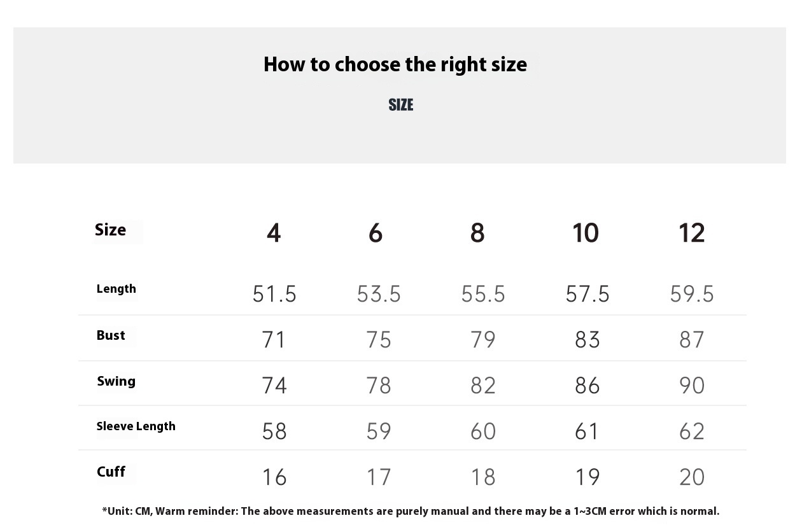This screenshot has width=802, height=532.
Task: Click the Length row label
Action: pos(116,289)
